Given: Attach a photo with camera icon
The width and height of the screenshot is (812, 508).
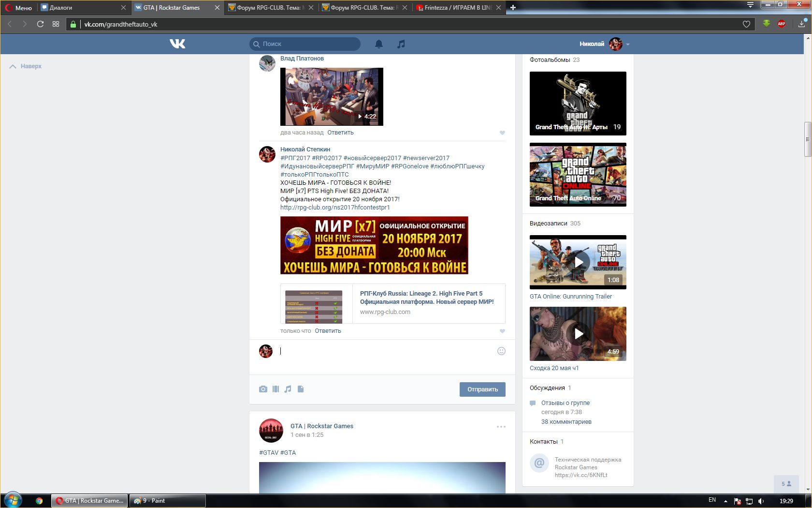Looking at the screenshot, I should tap(263, 389).
